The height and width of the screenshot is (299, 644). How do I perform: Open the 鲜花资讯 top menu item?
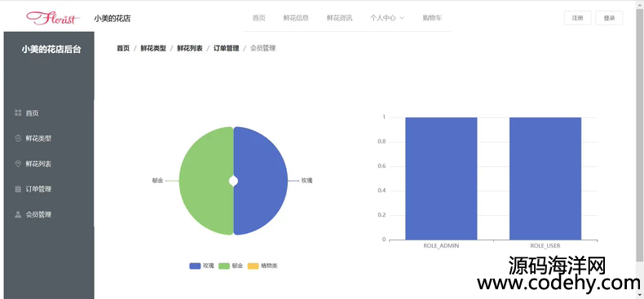340,18
